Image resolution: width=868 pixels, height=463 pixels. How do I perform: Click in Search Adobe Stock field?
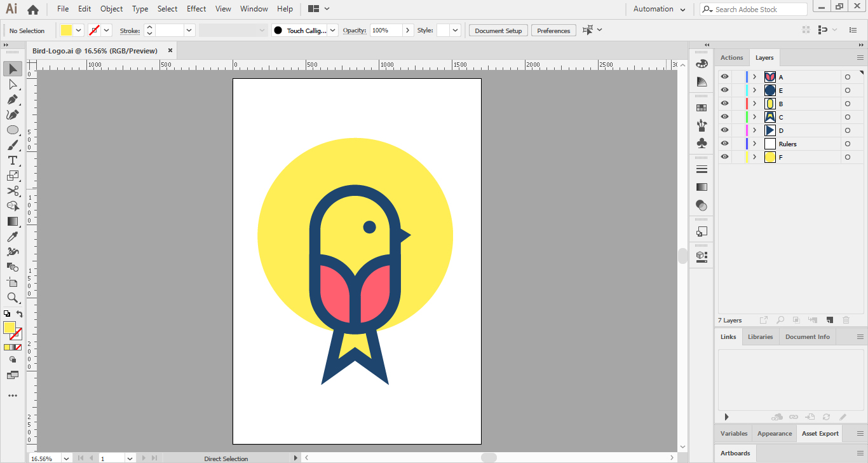tap(754, 9)
